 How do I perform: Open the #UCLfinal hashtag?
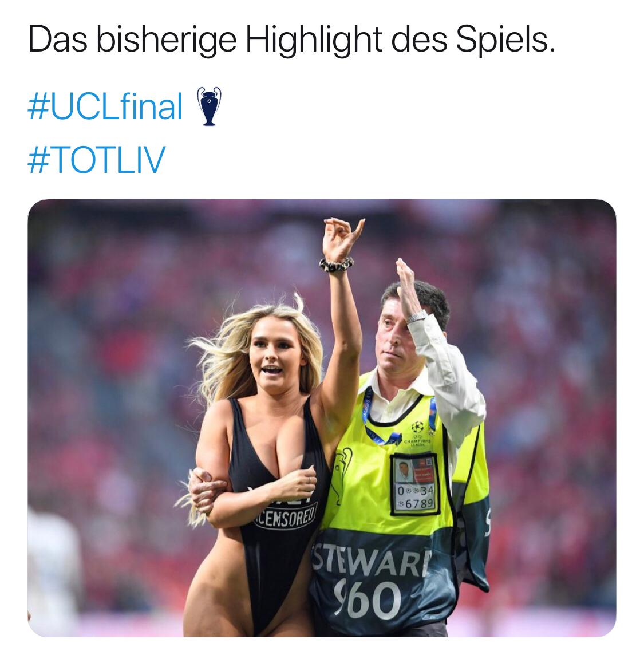coord(105,106)
